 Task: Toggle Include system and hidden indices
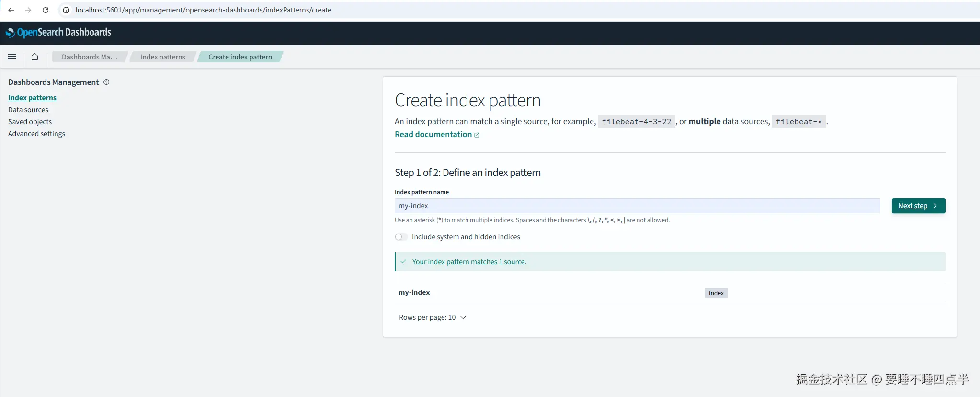click(401, 237)
